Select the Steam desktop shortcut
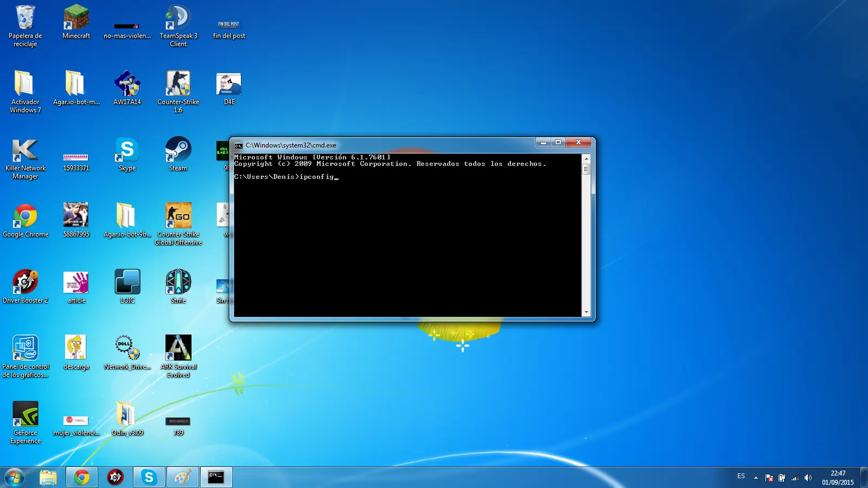 click(178, 155)
